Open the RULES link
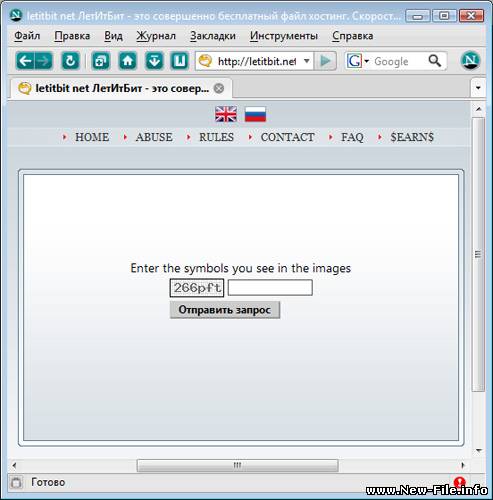The image size is (493, 500). 216,137
